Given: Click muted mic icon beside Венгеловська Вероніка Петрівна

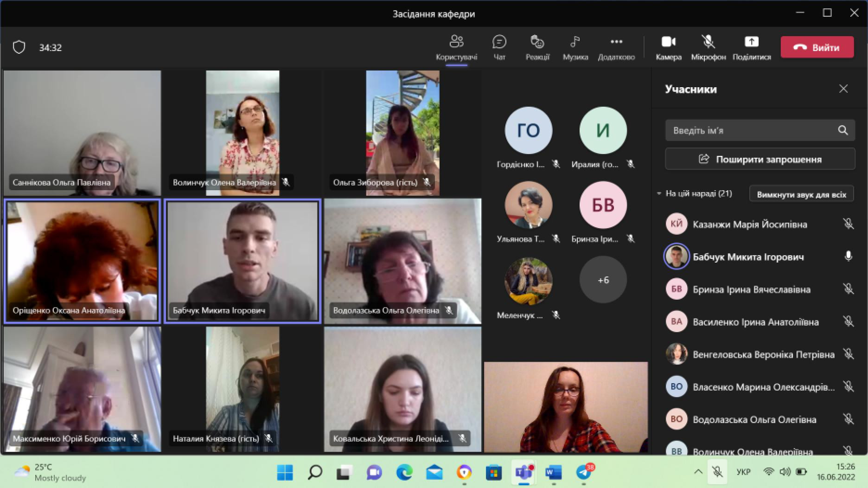Looking at the screenshot, I should tap(848, 354).
